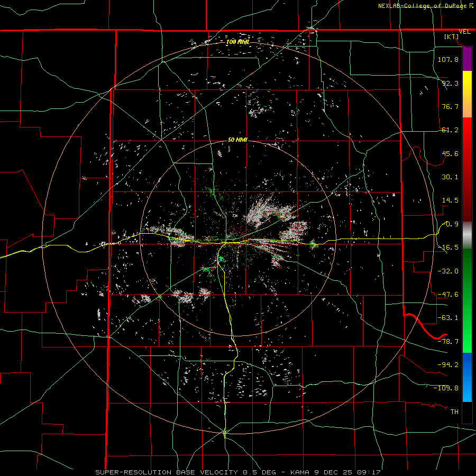Screen dimensions: 476x476
Task: Click the -63.1 velocity scale value
Action: pos(448,318)
